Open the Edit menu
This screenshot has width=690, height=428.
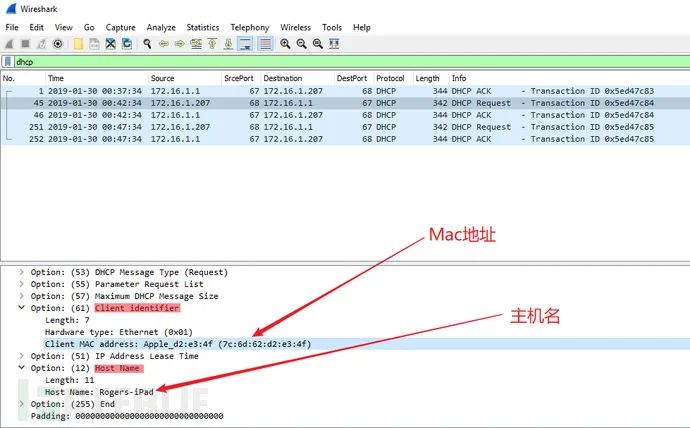coord(37,27)
